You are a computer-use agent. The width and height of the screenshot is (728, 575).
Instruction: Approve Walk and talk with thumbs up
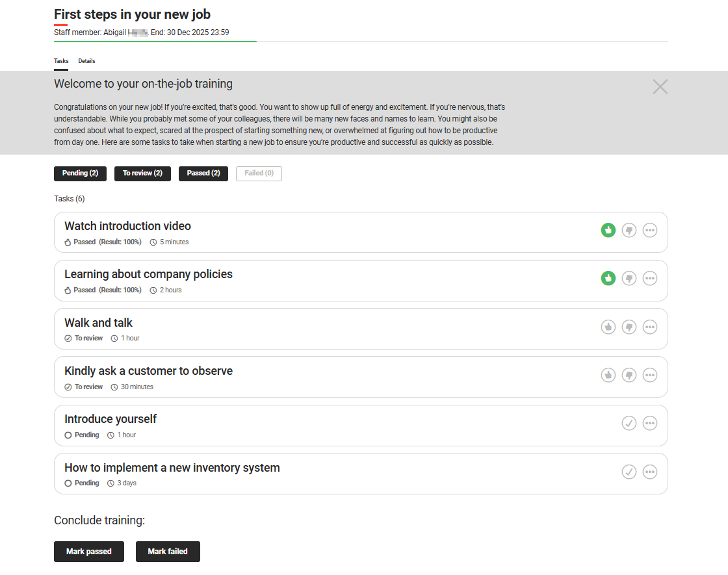point(608,327)
